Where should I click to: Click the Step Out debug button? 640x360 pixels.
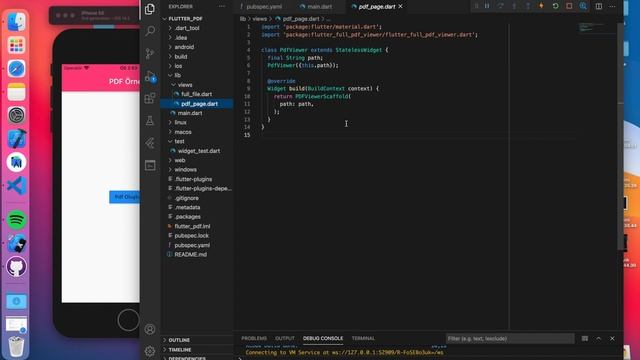(528, 6)
